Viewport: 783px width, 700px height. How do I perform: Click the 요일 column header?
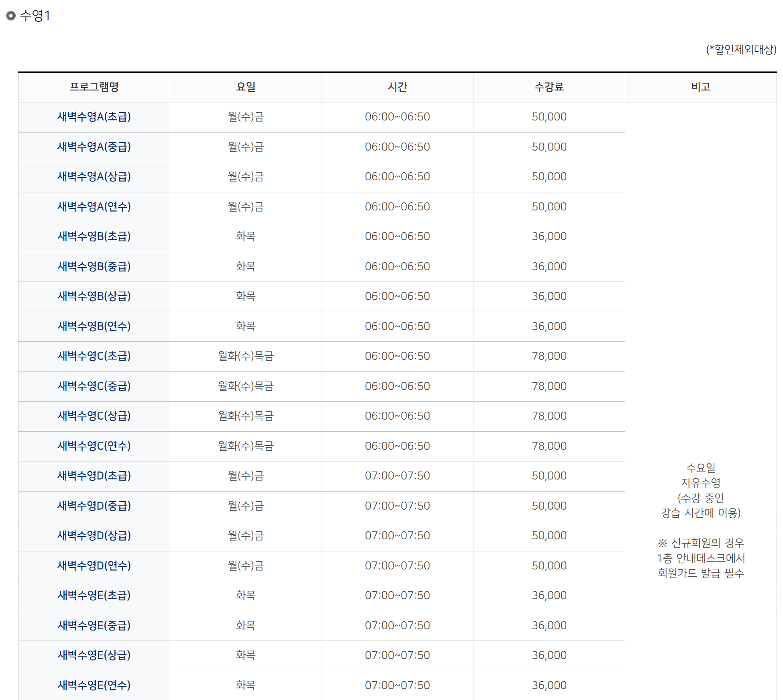(246, 87)
